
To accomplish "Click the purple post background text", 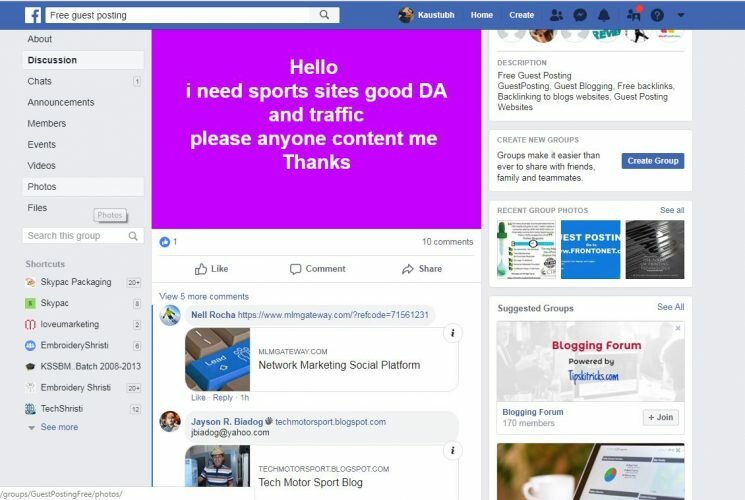I will 316,115.
